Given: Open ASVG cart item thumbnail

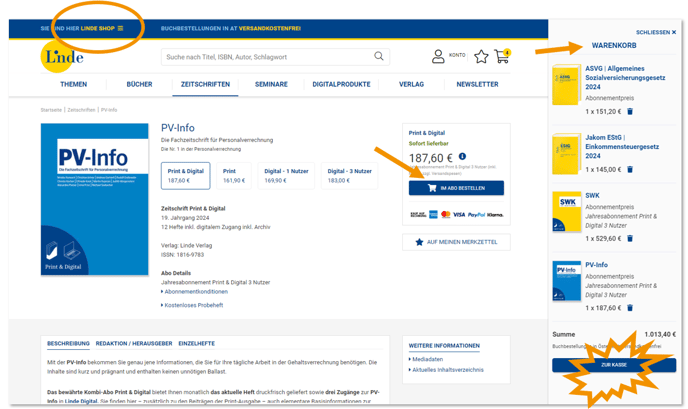Looking at the screenshot, I should [x=566, y=85].
